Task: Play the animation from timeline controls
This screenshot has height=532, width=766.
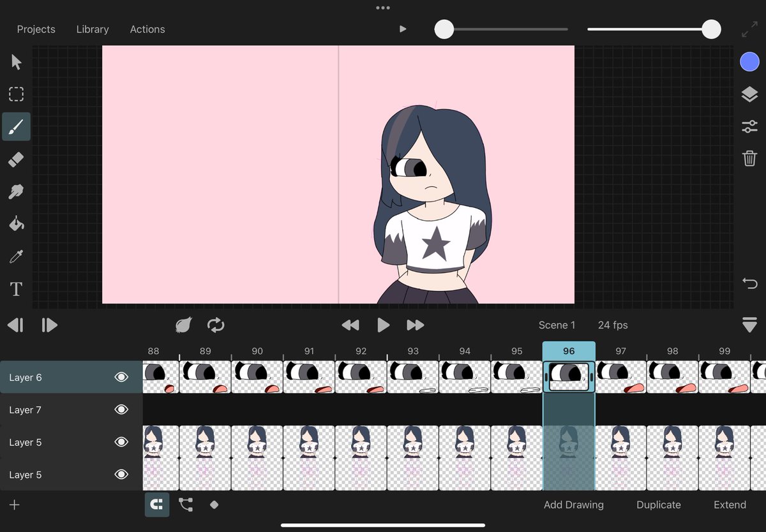Action: click(x=383, y=325)
